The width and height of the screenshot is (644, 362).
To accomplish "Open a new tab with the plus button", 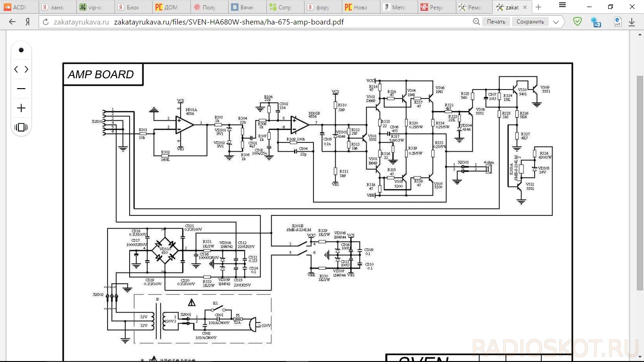I will [538, 7].
